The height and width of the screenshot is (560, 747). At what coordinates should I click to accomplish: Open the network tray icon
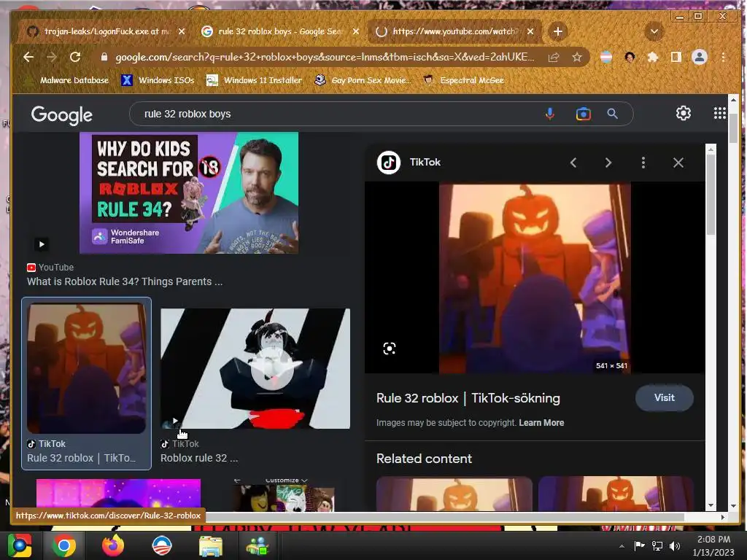(657, 545)
